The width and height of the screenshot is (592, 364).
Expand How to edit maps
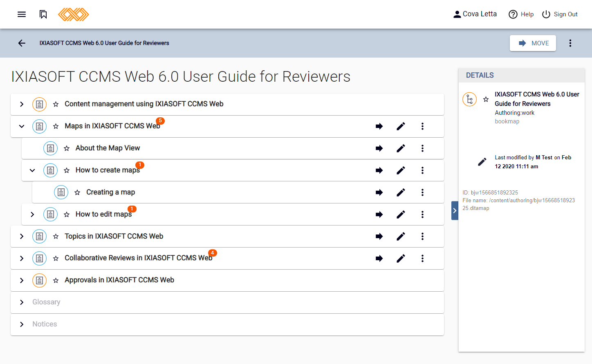coord(32,214)
